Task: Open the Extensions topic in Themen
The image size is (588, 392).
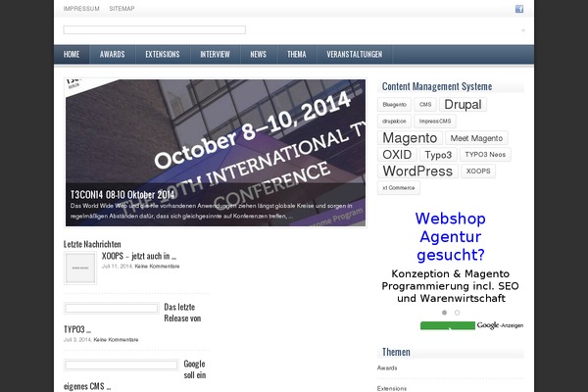Action: (392, 389)
